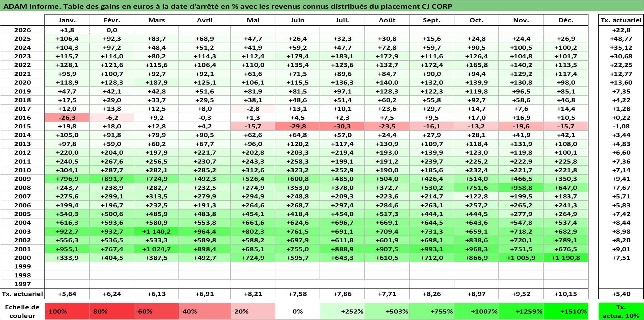Click cell +220,0 in the 2012 row
The image size is (644, 320).
(67, 152)
